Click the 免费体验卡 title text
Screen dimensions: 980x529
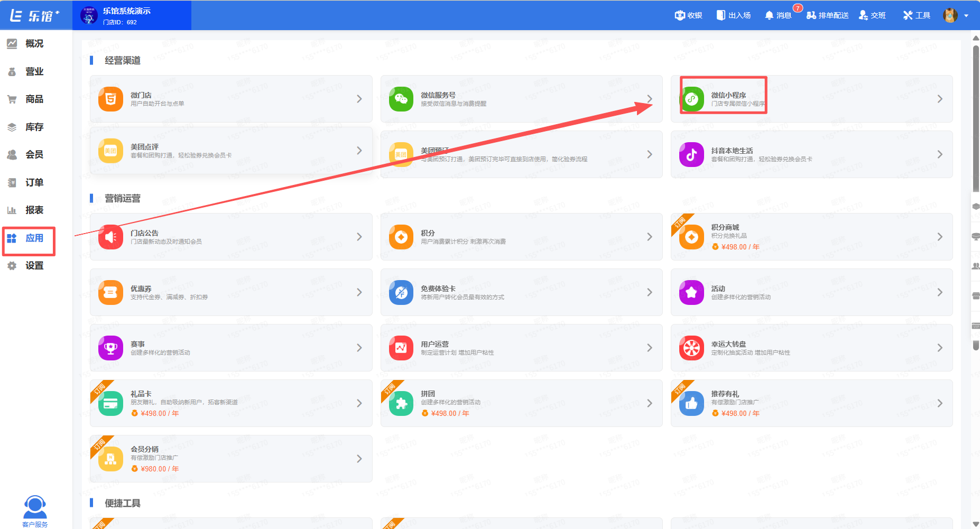438,289
